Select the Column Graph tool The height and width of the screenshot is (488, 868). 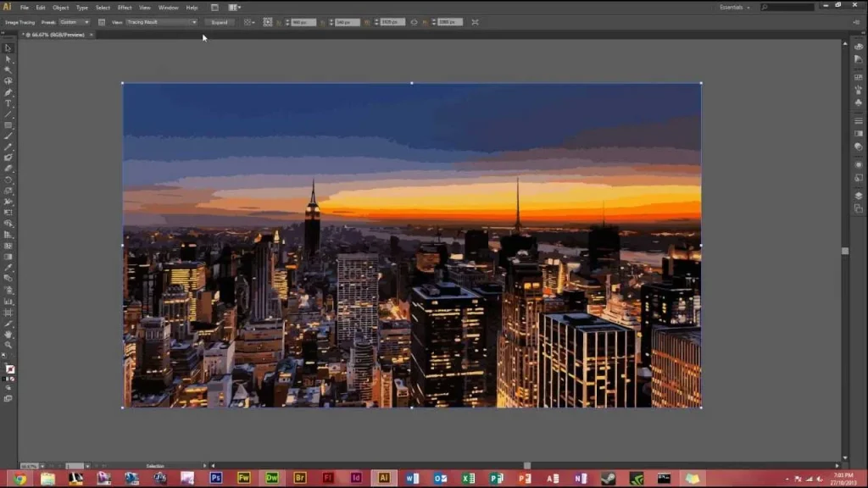pyautogui.click(x=8, y=302)
